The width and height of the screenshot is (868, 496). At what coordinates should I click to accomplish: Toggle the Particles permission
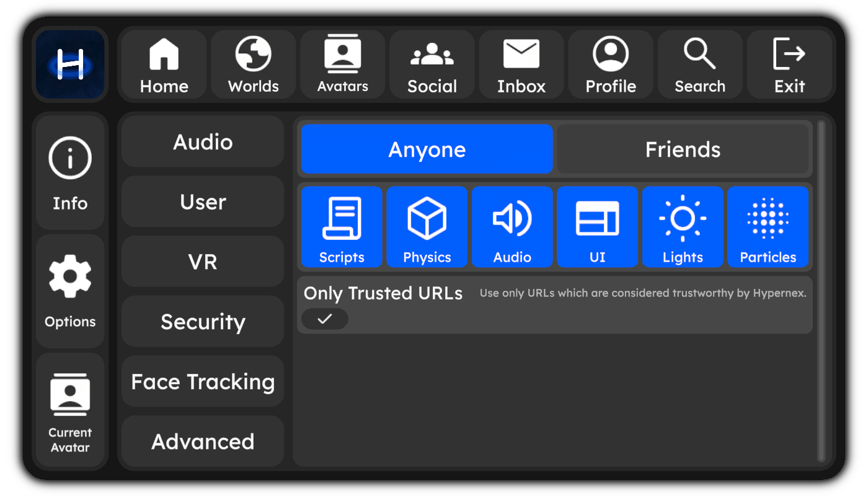(x=768, y=227)
